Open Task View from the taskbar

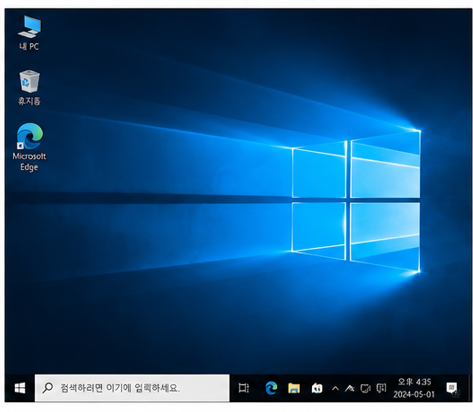pyautogui.click(x=244, y=388)
